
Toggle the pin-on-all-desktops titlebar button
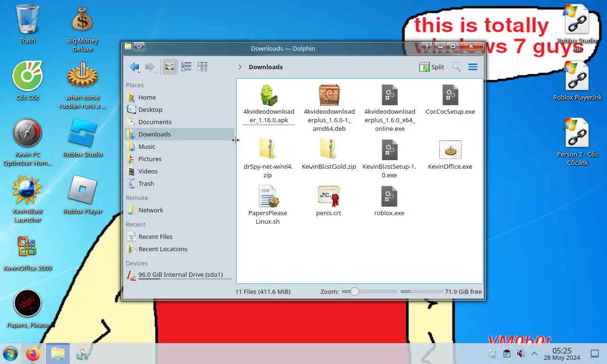click(x=139, y=46)
